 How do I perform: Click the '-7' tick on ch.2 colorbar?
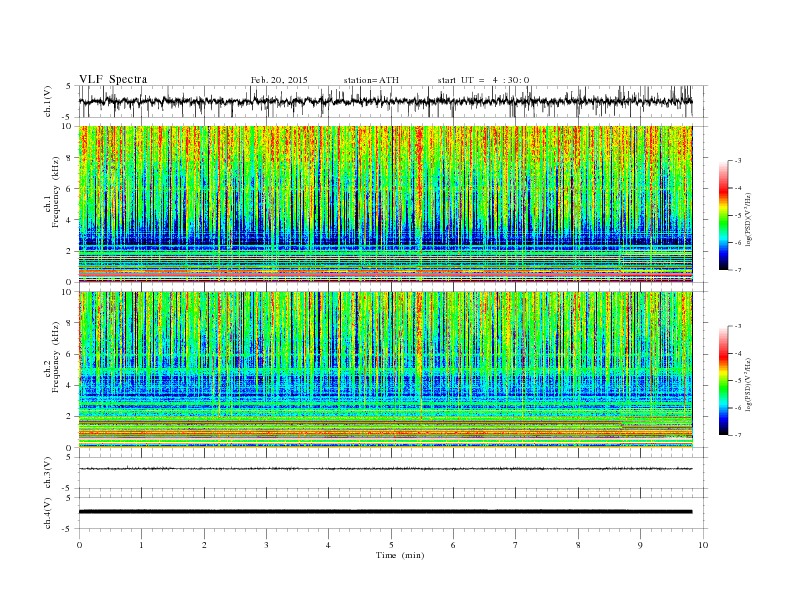tap(738, 435)
